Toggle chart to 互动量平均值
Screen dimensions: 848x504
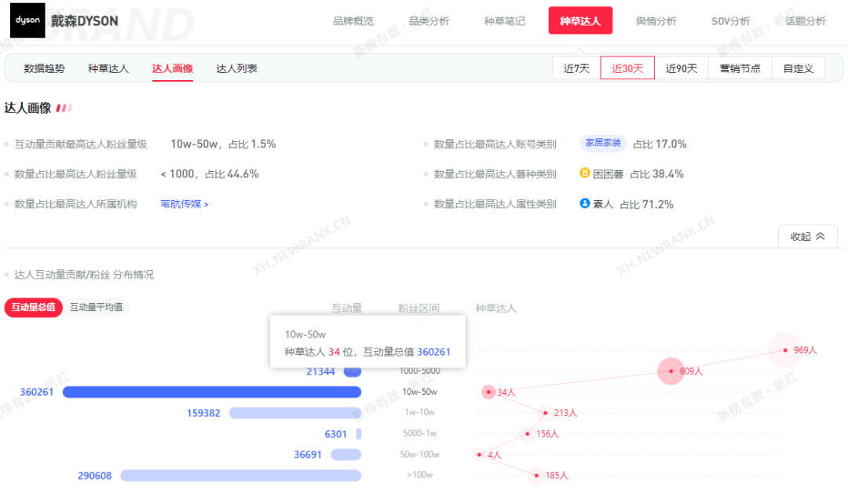[x=97, y=307]
